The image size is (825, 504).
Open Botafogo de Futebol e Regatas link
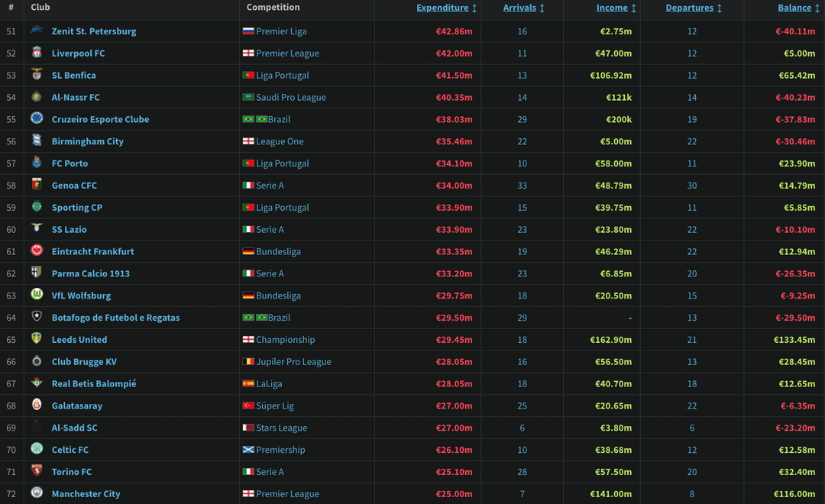click(x=116, y=318)
